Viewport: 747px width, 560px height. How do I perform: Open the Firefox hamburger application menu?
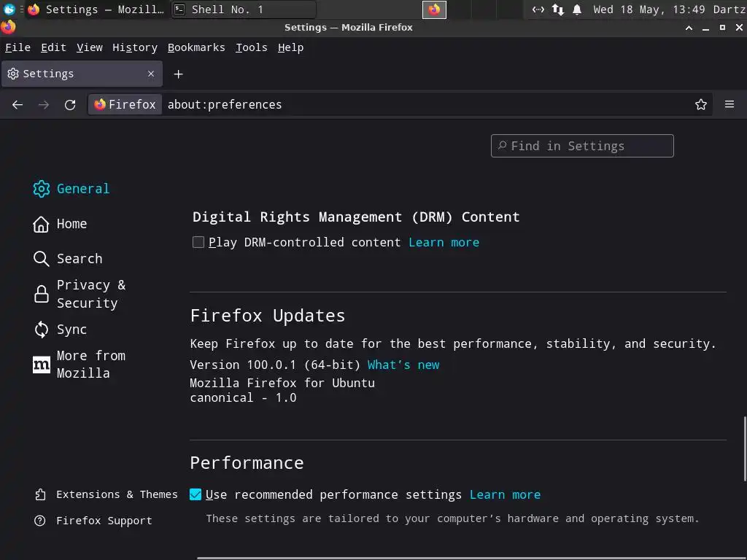(x=729, y=104)
